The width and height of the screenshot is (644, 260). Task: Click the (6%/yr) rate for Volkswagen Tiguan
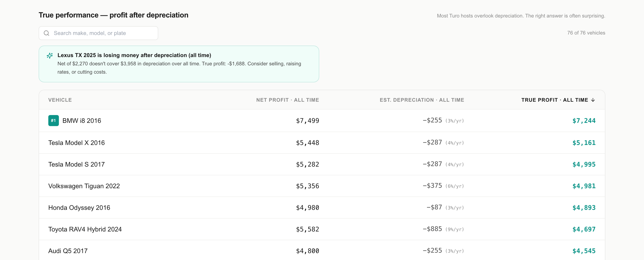click(455, 186)
